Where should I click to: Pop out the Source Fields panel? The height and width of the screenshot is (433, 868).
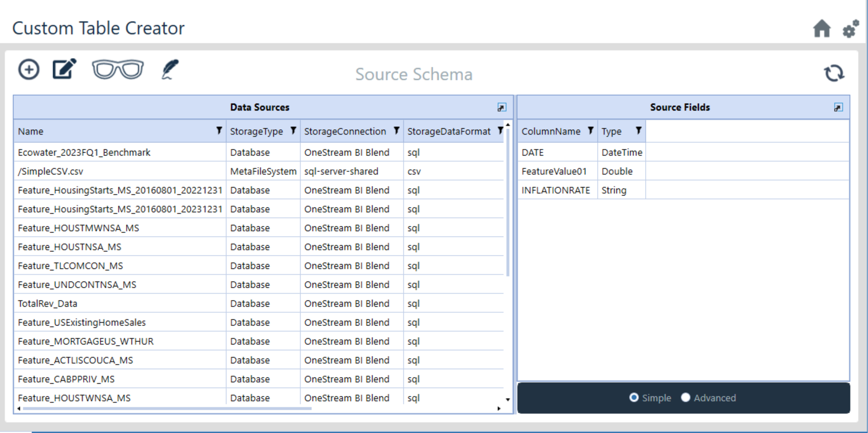(838, 108)
